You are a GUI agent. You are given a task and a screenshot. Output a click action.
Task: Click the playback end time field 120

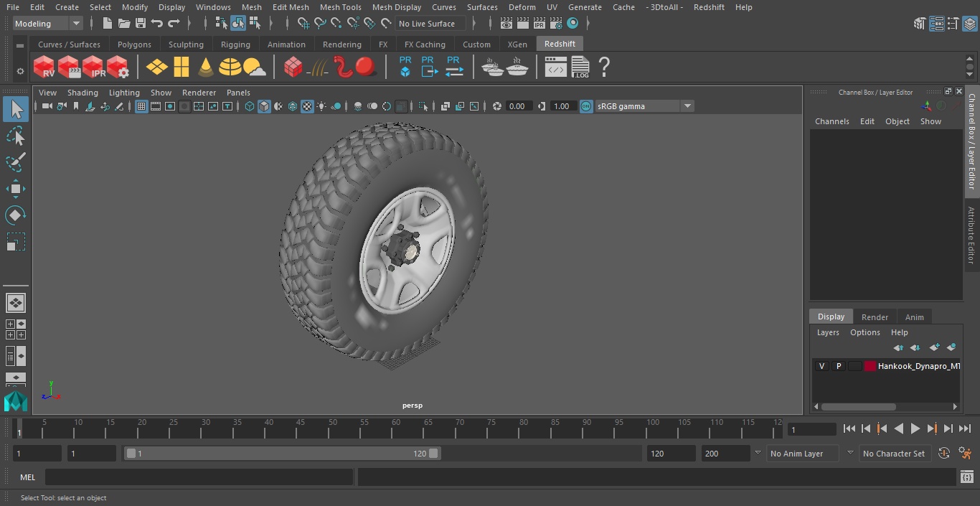[x=671, y=454]
